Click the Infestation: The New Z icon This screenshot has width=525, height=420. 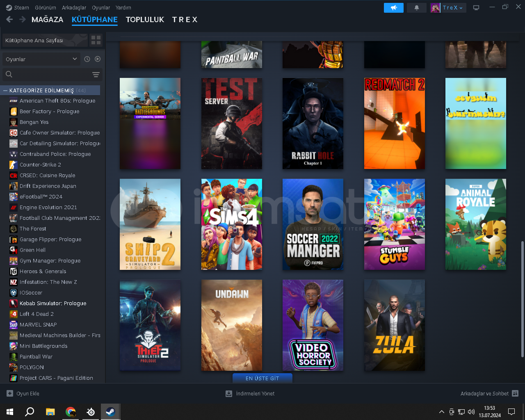(14, 282)
